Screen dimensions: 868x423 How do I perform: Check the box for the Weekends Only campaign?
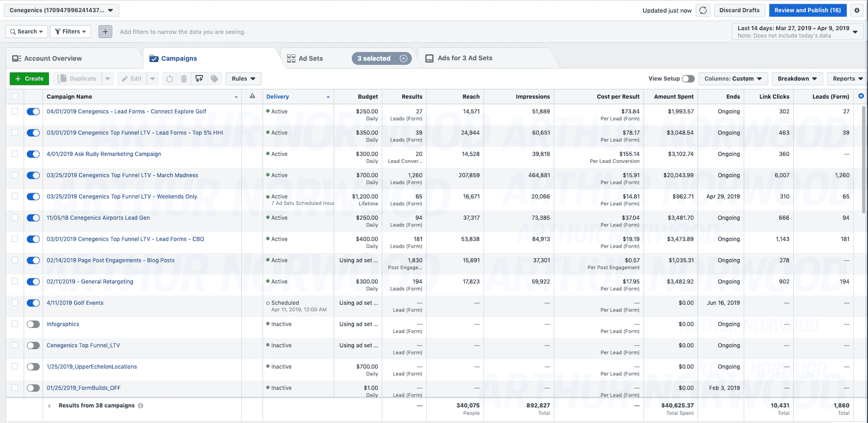click(x=15, y=196)
